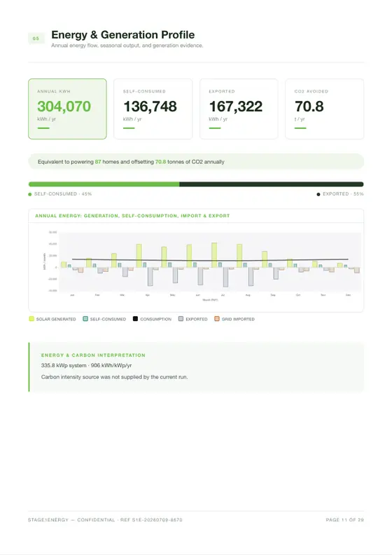Click the orange Grid Imported legend swatch
This screenshot has height=555, width=392.
217,319
